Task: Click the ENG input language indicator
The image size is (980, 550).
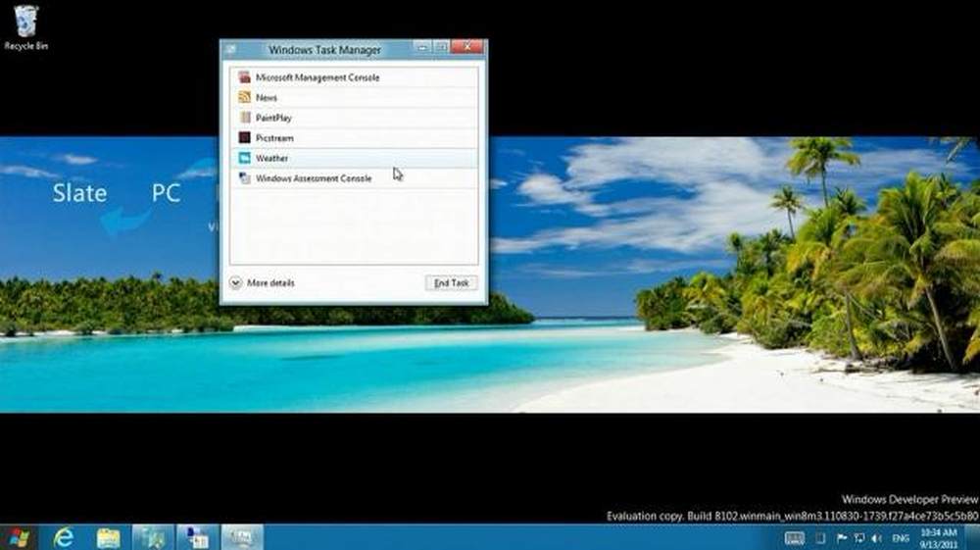Action: coord(901,538)
